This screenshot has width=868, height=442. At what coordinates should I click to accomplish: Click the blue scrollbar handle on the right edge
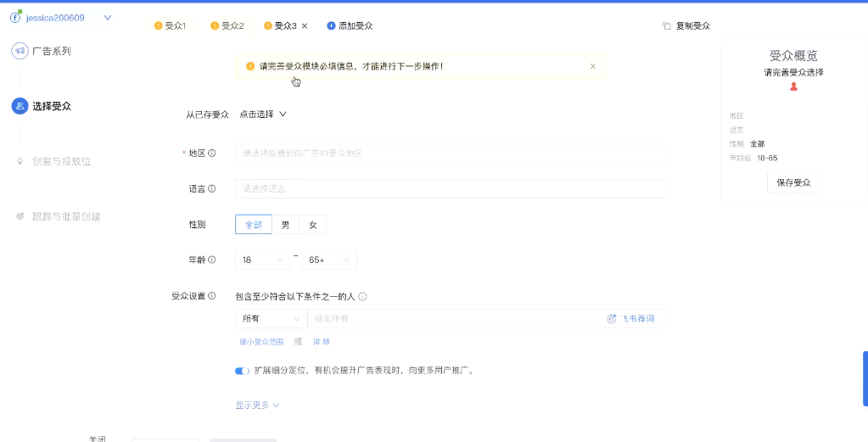(865, 378)
